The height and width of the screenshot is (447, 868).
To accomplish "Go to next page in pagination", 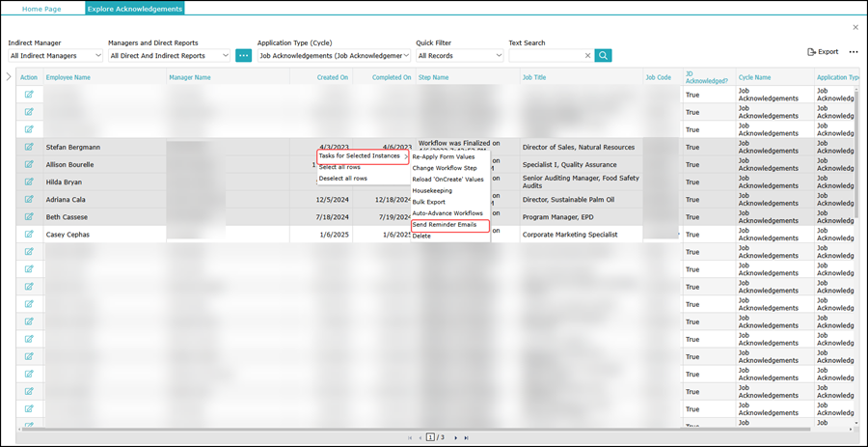I will [x=454, y=437].
